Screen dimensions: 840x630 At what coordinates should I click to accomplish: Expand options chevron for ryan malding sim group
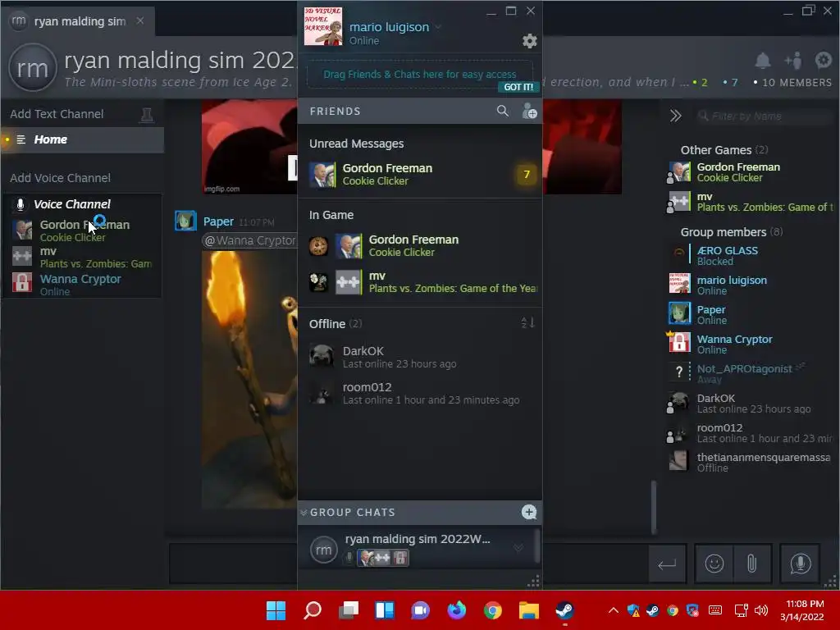(518, 547)
